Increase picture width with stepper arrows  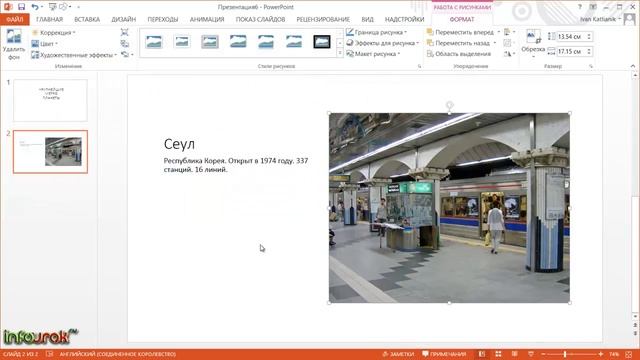[x=589, y=49]
